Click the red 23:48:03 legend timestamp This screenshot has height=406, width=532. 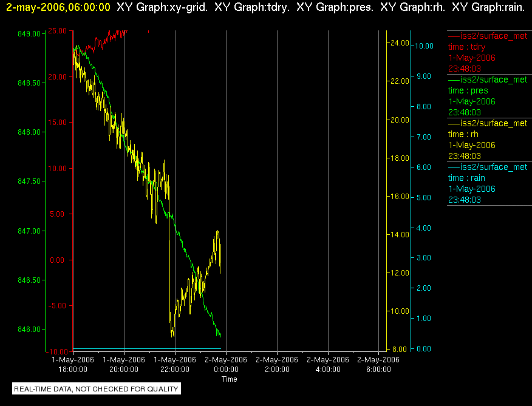click(465, 69)
